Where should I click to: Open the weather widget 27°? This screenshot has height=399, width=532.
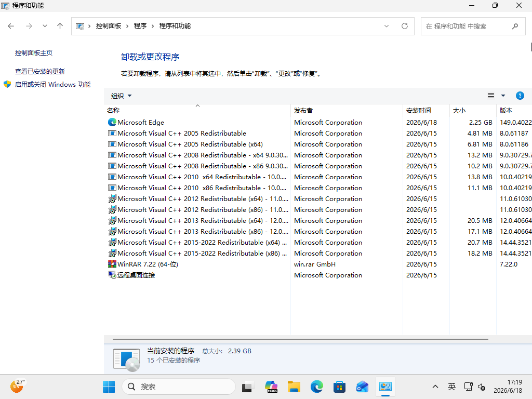click(x=17, y=387)
